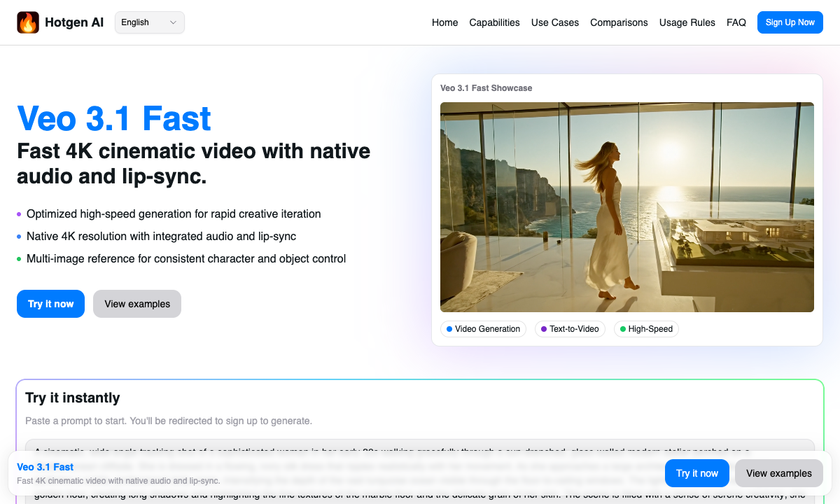Click the blue dot in Video Generation tag

point(449,329)
